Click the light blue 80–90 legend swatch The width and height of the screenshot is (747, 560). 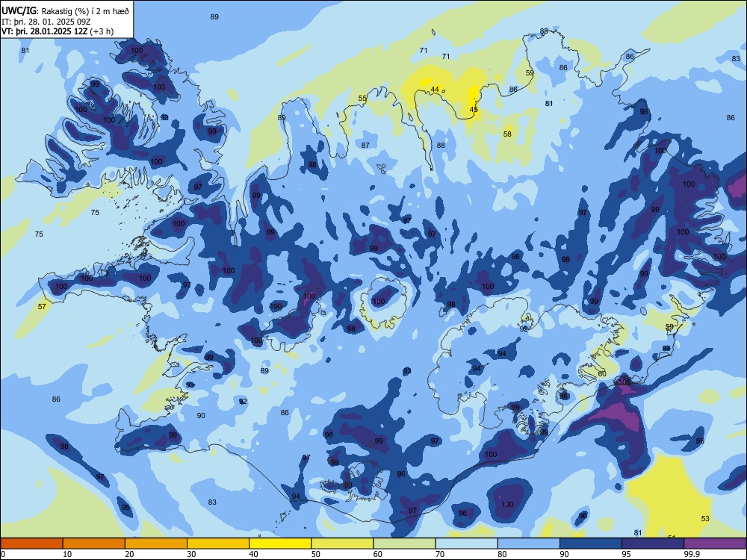(x=529, y=544)
